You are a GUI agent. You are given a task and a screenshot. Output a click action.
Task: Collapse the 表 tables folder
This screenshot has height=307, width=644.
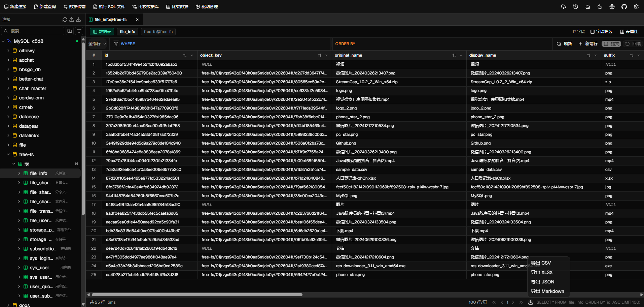point(14,164)
